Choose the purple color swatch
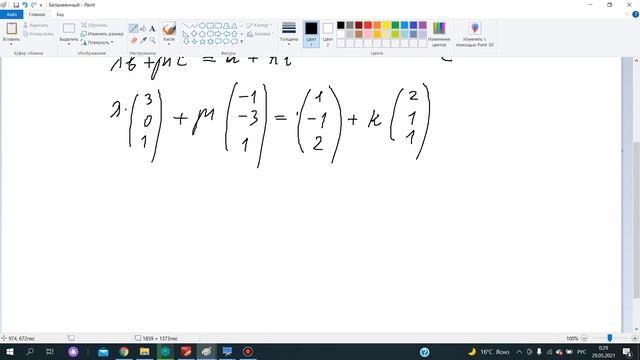This screenshot has height=360, width=640. [422, 25]
